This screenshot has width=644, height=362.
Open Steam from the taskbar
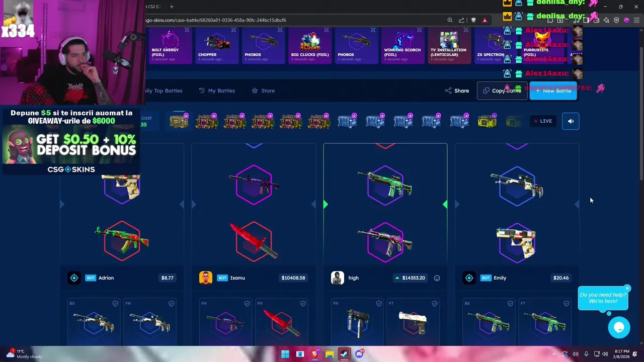pos(344,354)
